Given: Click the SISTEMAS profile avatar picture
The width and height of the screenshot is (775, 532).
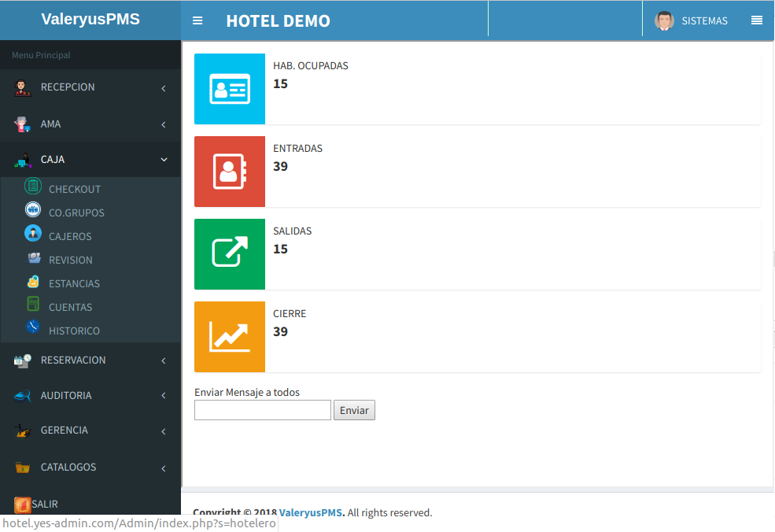Looking at the screenshot, I should (x=665, y=20).
